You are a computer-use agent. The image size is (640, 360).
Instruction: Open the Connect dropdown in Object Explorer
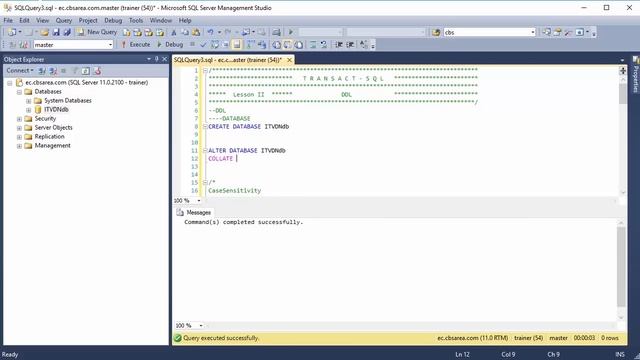(20, 71)
